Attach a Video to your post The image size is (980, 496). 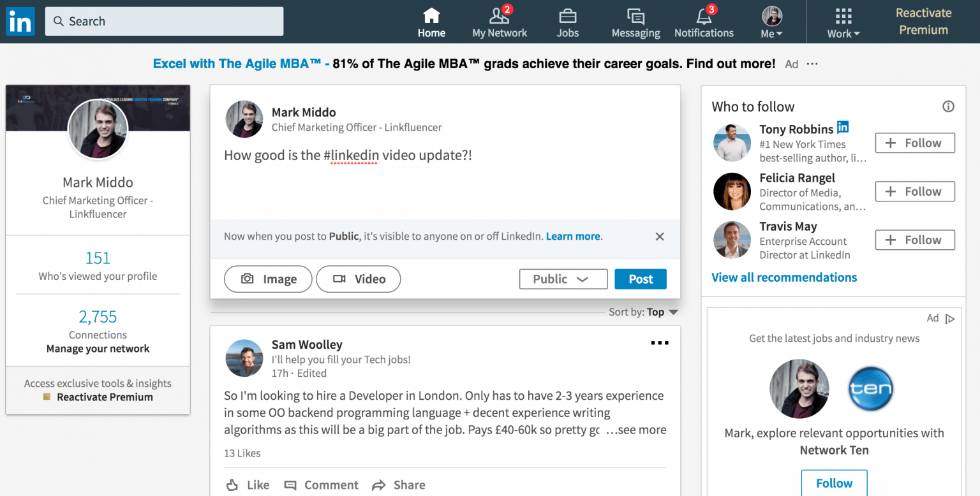[358, 279]
